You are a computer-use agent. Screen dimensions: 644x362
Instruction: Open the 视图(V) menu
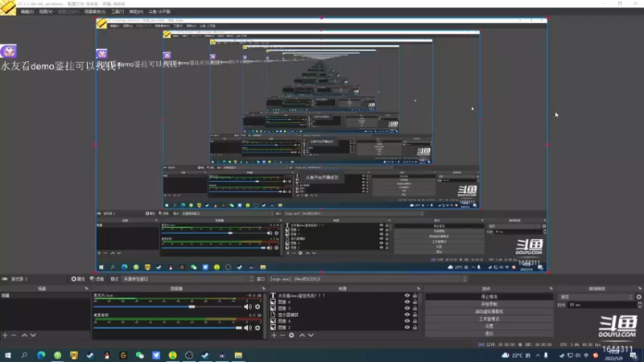tap(46, 11)
